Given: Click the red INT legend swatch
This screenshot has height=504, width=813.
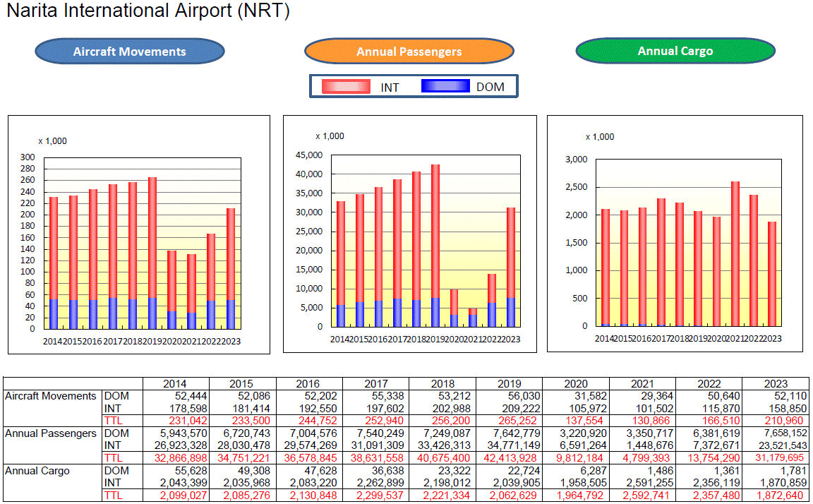Looking at the screenshot, I should [x=346, y=86].
